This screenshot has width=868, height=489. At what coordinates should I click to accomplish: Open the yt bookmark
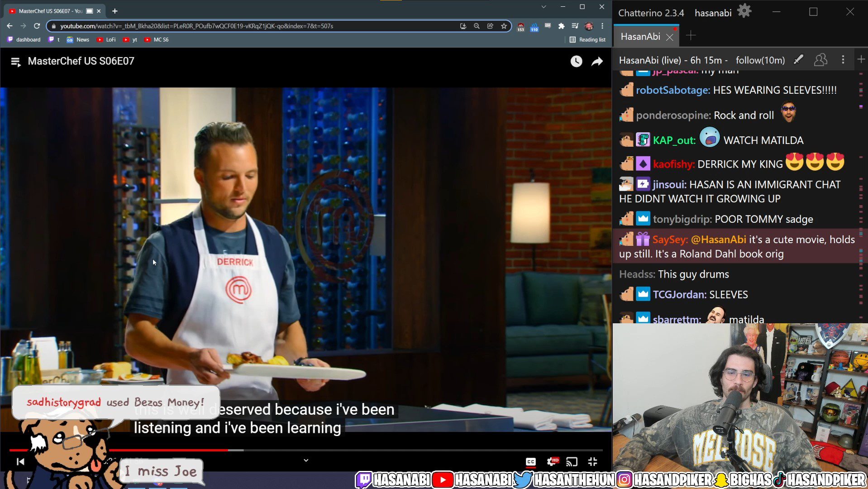tap(130, 39)
